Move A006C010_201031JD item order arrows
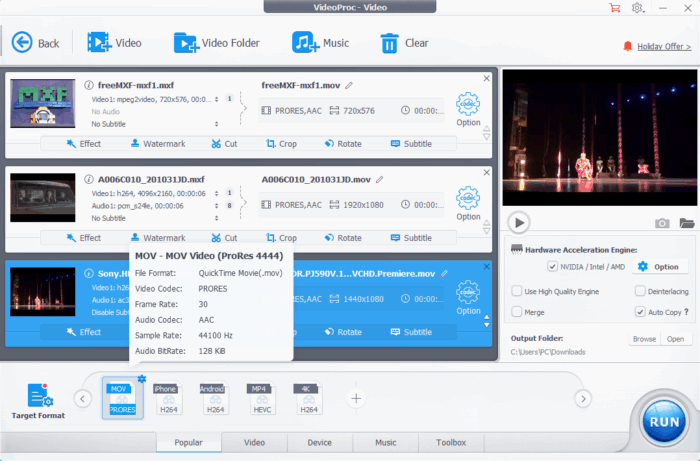 (x=487, y=227)
